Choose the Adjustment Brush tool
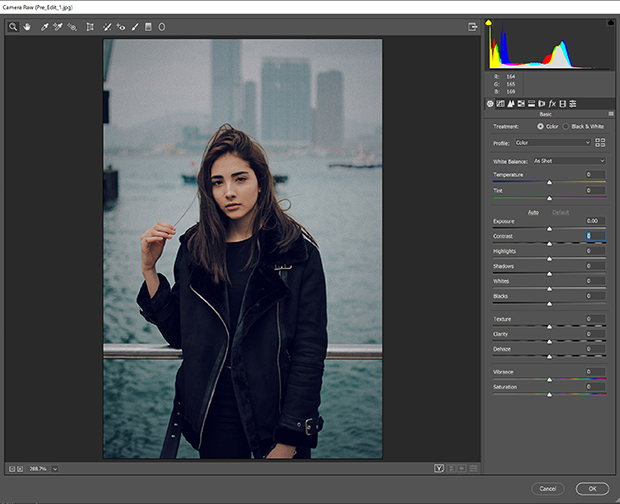The image size is (620, 504). click(x=134, y=27)
